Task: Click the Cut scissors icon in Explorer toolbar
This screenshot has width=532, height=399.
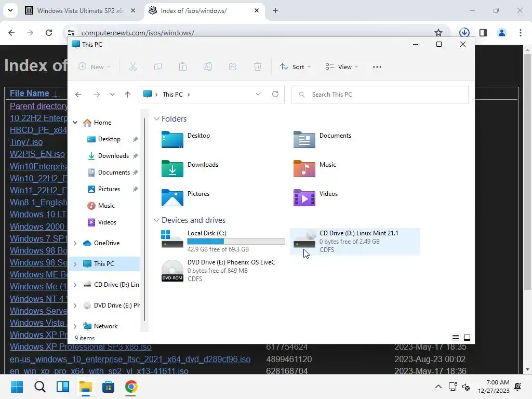Action: click(132, 67)
